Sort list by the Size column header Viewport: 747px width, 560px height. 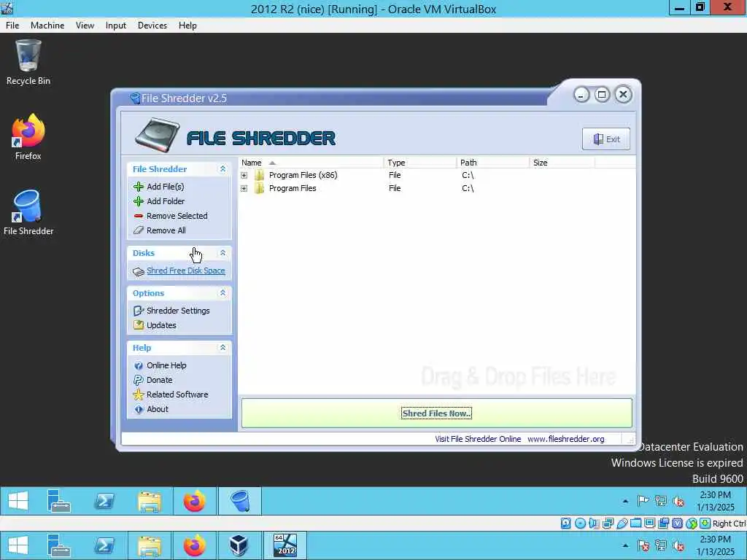point(562,163)
